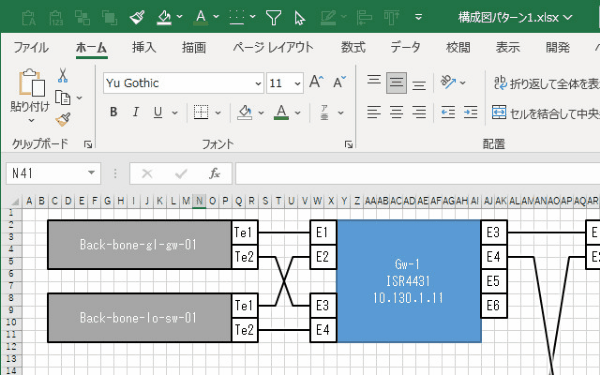
Task: Click the Format Painter icon in the Clipboard group
Action: coord(63,119)
